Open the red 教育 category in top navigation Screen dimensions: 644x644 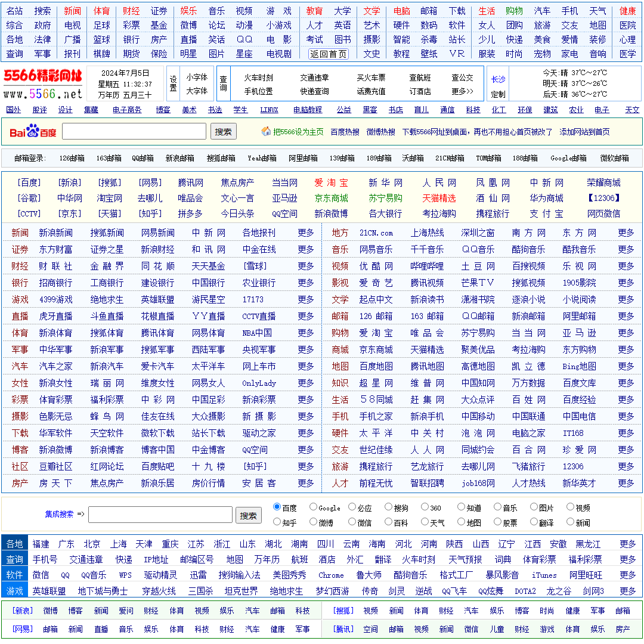314,11
